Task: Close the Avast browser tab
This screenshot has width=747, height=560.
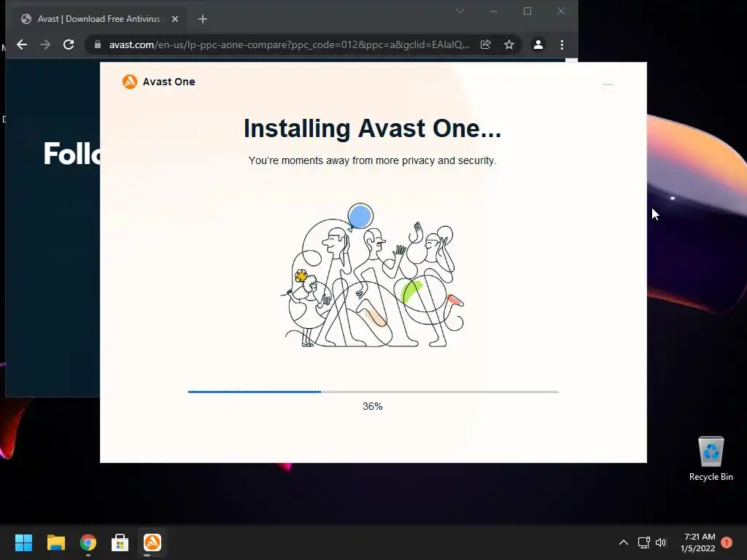Action: pyautogui.click(x=175, y=19)
